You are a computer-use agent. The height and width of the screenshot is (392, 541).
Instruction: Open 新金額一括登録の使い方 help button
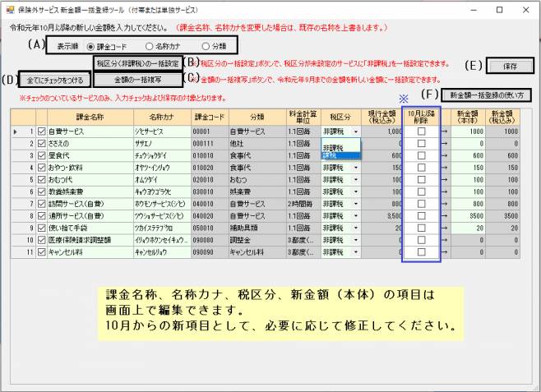[x=490, y=95]
